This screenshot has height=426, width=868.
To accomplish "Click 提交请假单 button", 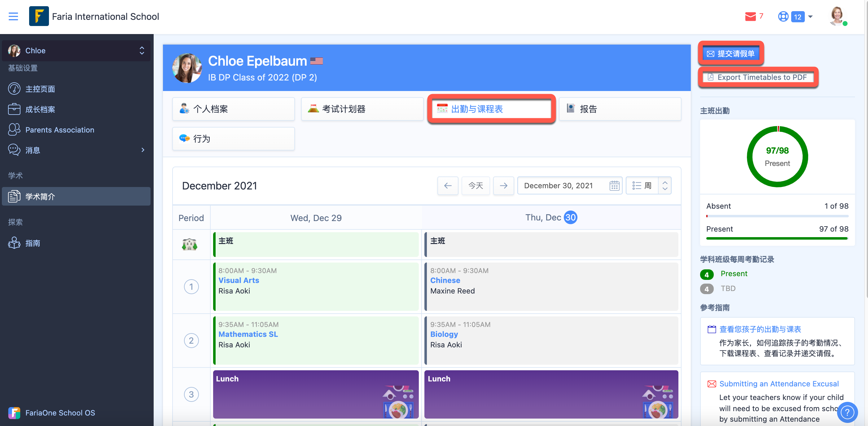I will (730, 54).
